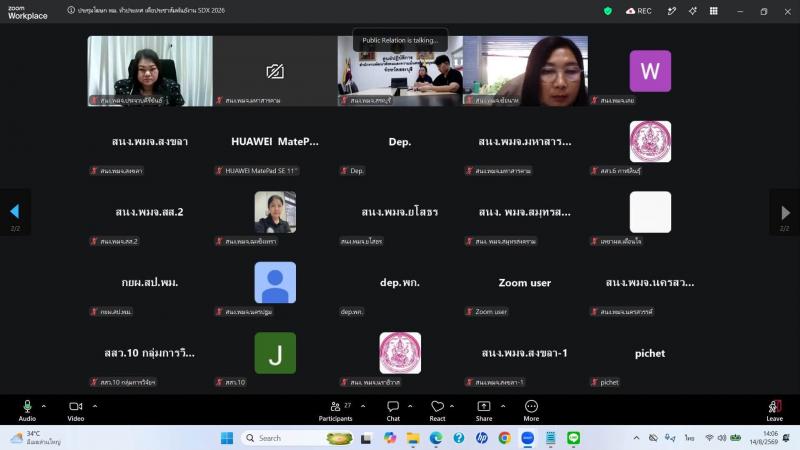The width and height of the screenshot is (800, 450).
Task: Select the woman with glasses video tile
Action: pos(525,71)
